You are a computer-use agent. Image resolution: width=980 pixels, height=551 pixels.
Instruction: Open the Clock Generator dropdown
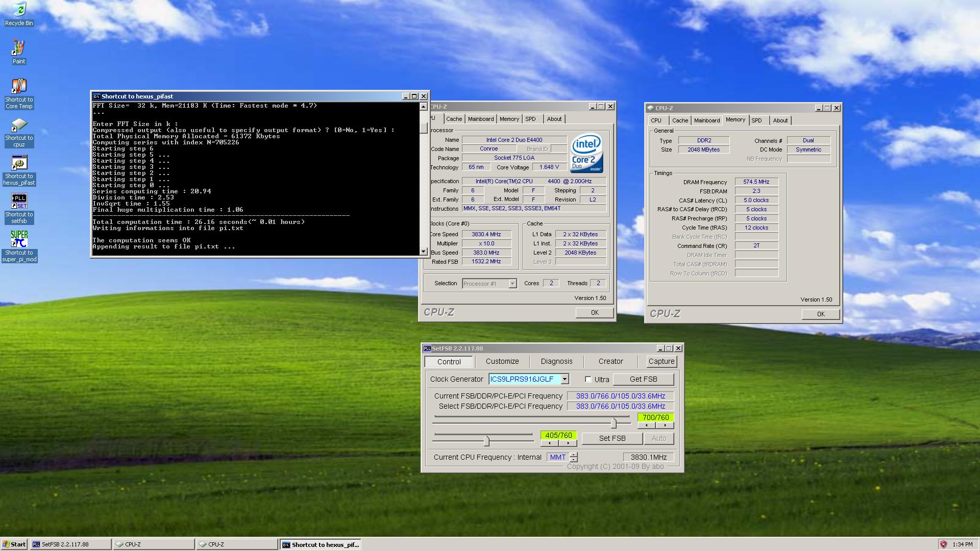(x=565, y=379)
